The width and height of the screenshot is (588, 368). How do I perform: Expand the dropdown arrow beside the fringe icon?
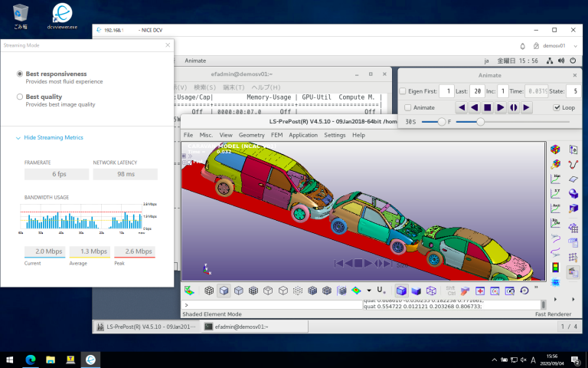[369, 291]
